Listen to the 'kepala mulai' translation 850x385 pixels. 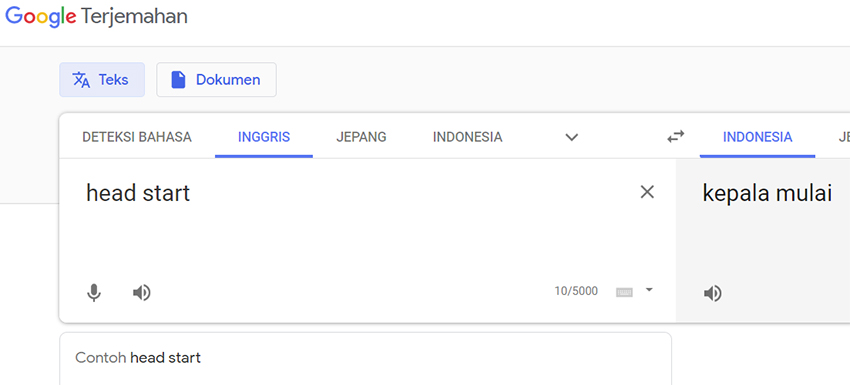click(712, 293)
